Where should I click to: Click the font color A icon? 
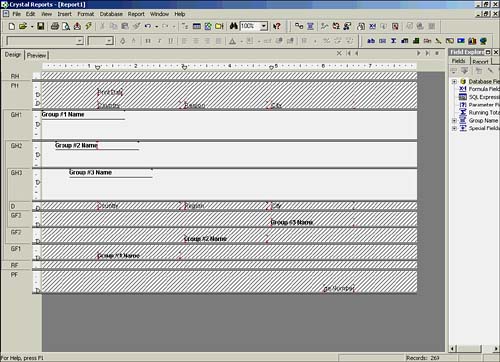pyautogui.click(x=233, y=41)
